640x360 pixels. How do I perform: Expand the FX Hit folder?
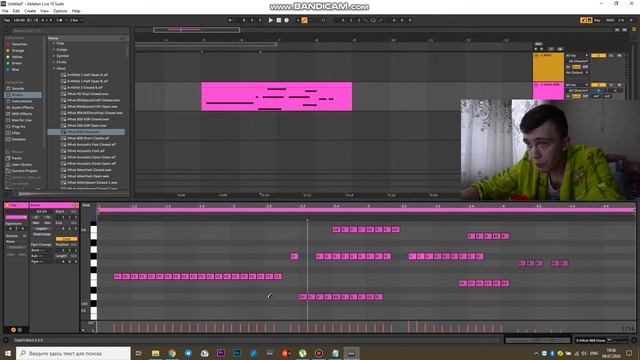click(54, 62)
